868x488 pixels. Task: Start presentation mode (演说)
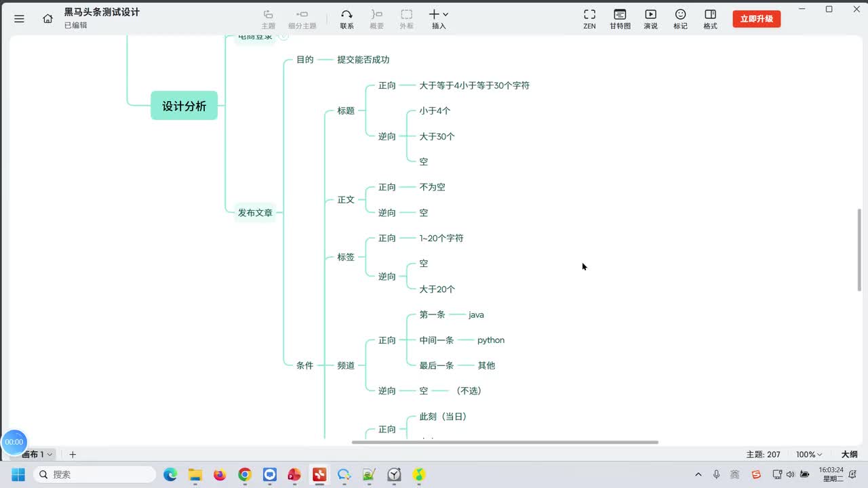(x=650, y=19)
